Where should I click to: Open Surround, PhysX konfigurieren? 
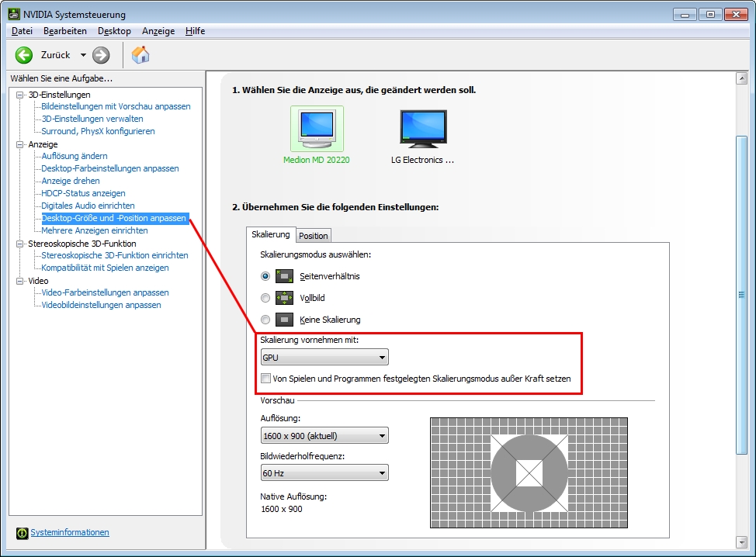98,131
